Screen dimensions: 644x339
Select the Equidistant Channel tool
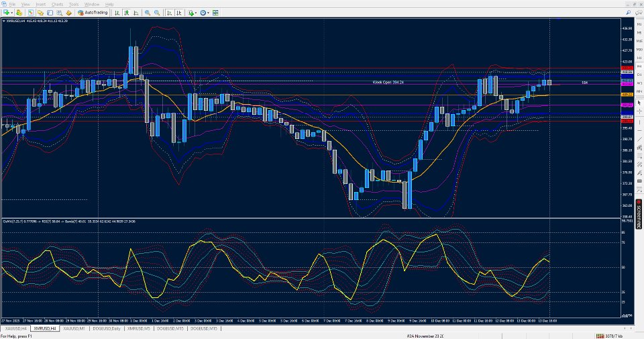(639, 148)
